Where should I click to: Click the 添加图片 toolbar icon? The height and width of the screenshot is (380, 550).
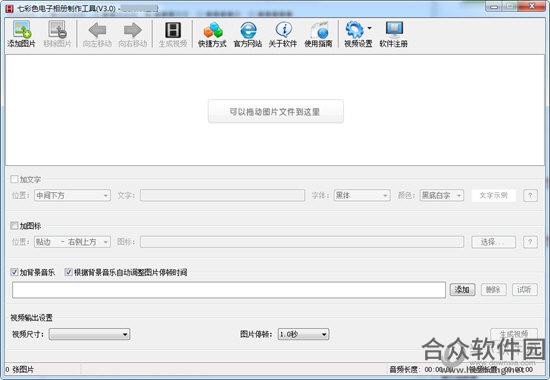click(x=22, y=29)
